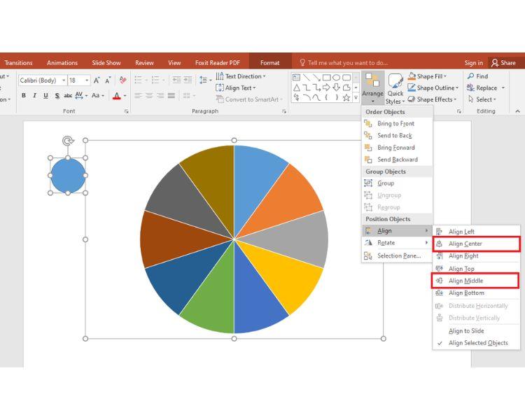Click Replace button
525x420 pixels.
pos(482,88)
